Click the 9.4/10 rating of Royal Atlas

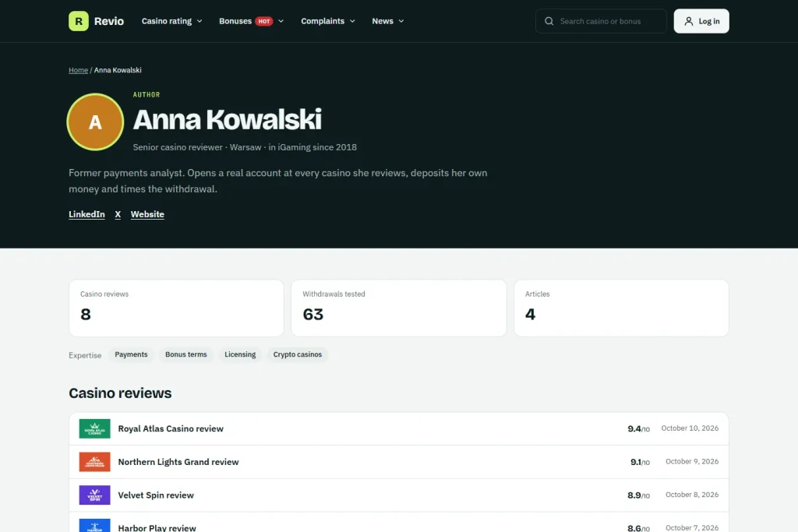point(639,428)
